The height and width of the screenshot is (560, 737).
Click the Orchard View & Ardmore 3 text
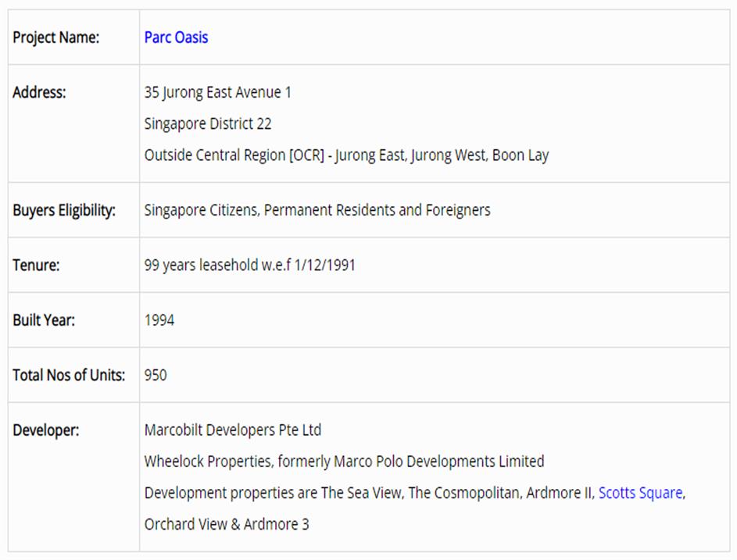tap(227, 524)
